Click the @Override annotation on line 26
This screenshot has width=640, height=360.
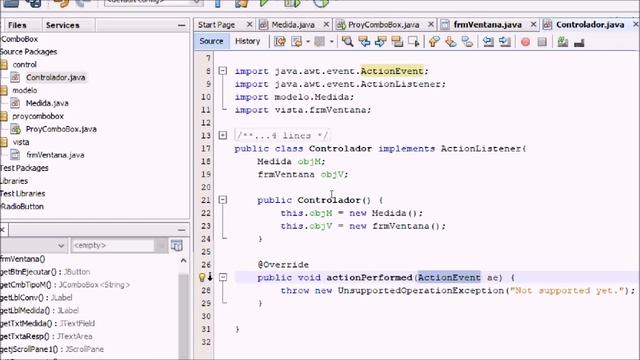(283, 265)
